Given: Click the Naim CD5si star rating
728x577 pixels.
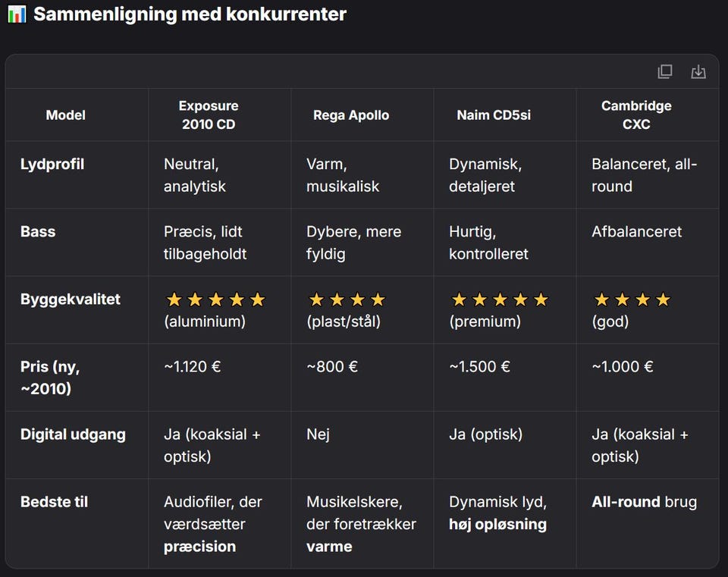Looking at the screenshot, I should [500, 299].
